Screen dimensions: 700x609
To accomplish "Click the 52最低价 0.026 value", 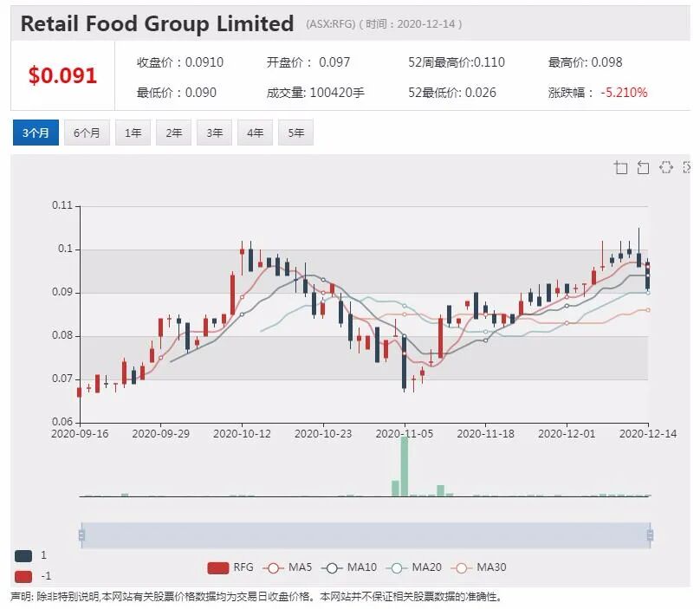I will 451,93.
